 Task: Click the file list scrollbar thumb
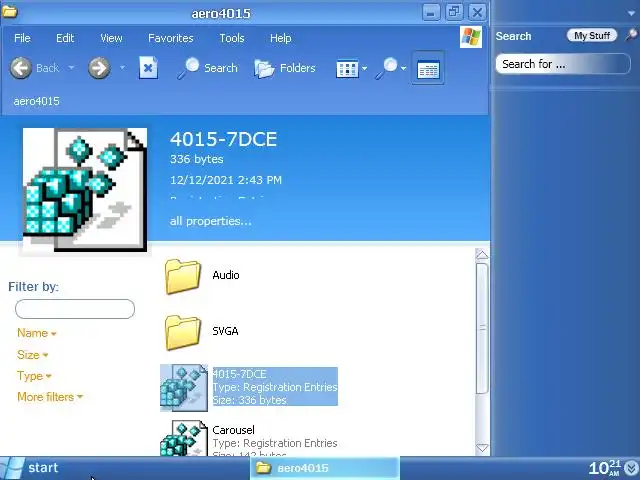click(x=482, y=328)
